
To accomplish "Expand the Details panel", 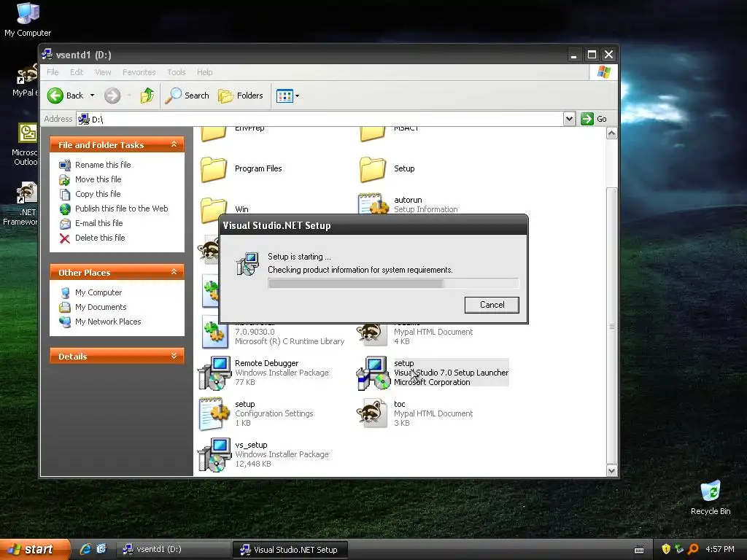I will (174, 356).
